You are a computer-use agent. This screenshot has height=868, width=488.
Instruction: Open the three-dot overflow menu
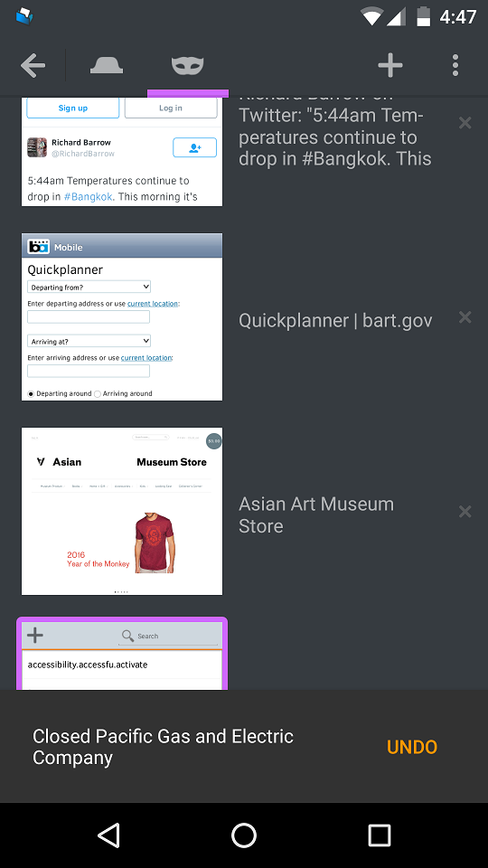click(455, 65)
